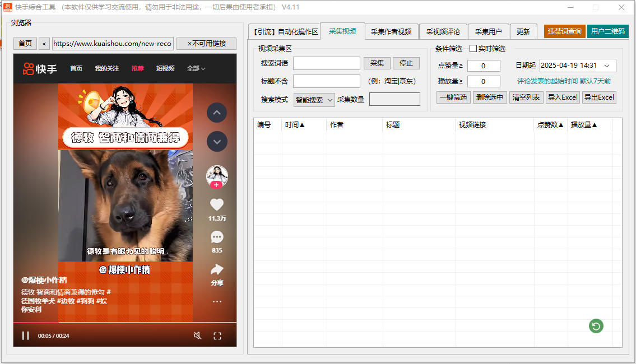Click the 违禁词查询 button
Image resolution: width=636 pixels, height=364 pixels.
click(x=564, y=31)
